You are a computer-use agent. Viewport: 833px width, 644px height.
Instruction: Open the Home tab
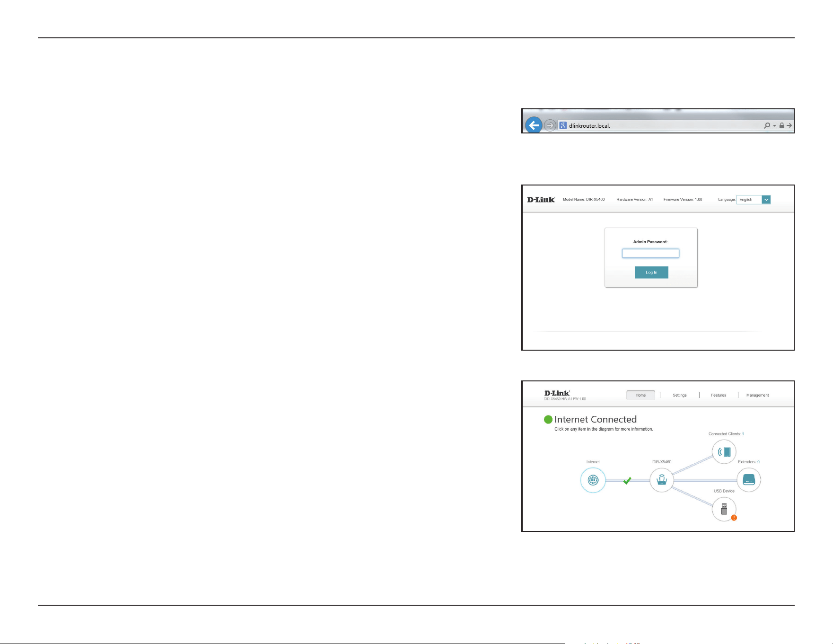click(x=640, y=395)
